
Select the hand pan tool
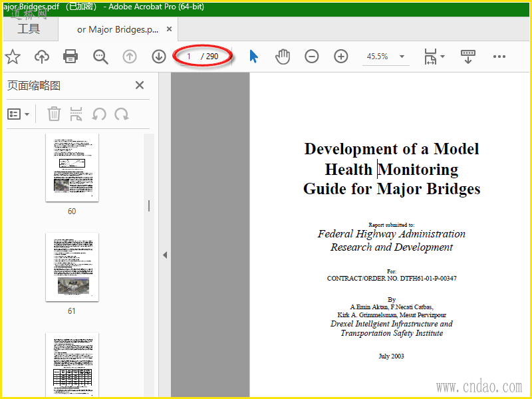pos(283,57)
